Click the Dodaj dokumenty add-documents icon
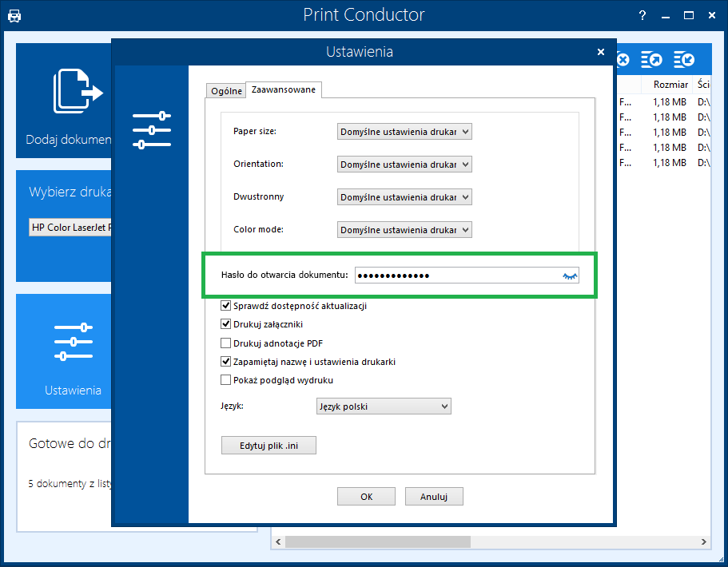 78,91
